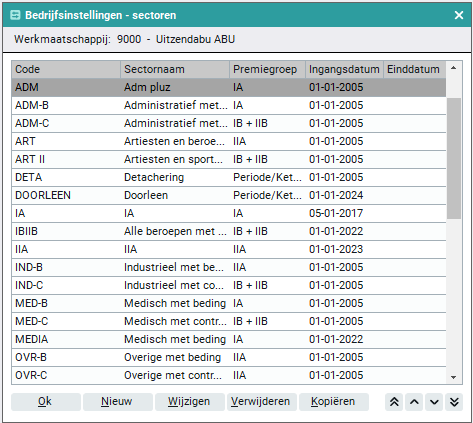Image resolution: width=473 pixels, height=423 pixels.
Task: Click the vertical scrollbar thumb
Action: point(454,158)
